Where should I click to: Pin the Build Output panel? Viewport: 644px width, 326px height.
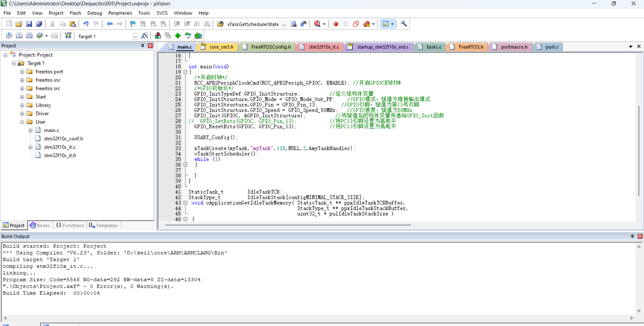(x=632, y=236)
